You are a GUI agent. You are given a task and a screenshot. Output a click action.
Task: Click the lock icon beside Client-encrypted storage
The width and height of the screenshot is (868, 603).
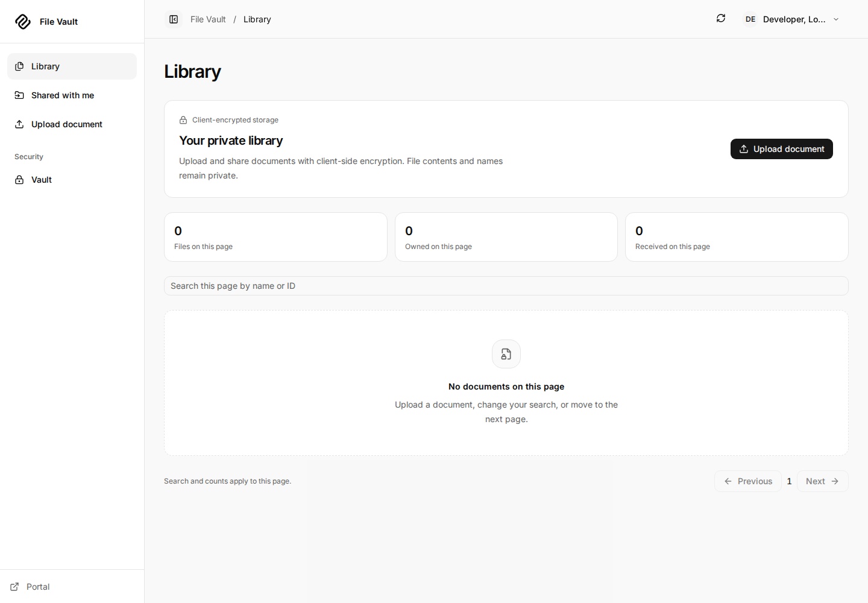(183, 120)
